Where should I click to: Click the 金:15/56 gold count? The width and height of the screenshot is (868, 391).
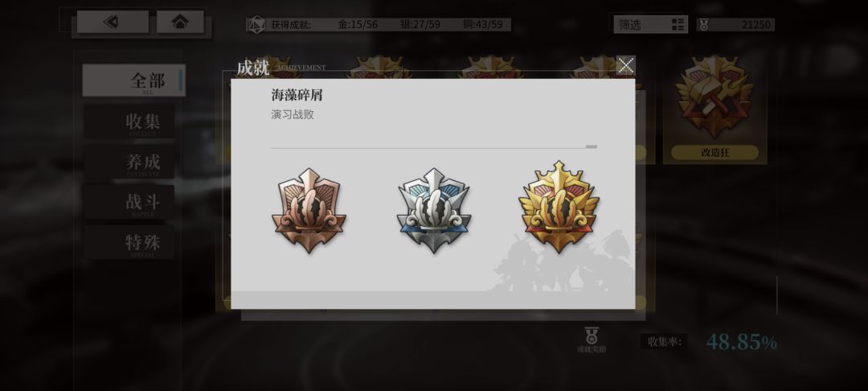(358, 24)
